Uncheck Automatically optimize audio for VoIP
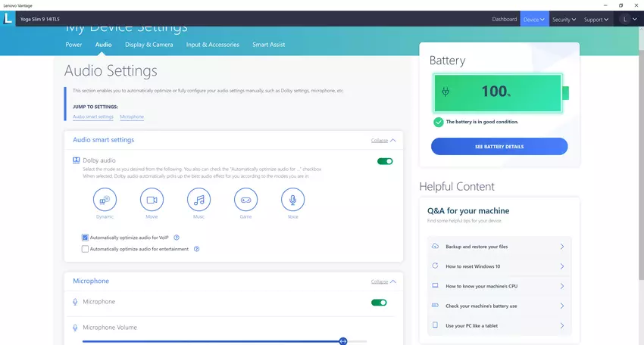 (x=86, y=238)
